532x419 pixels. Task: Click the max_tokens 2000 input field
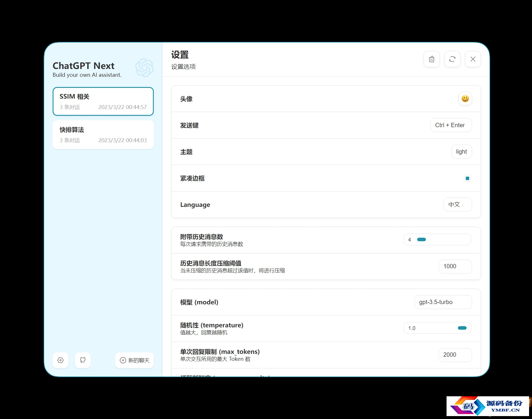click(455, 355)
